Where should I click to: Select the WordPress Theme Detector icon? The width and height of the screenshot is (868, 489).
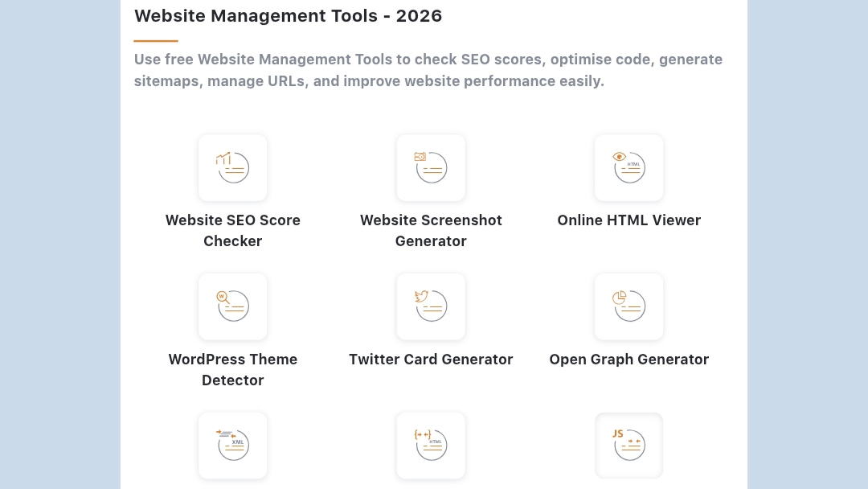(x=232, y=306)
